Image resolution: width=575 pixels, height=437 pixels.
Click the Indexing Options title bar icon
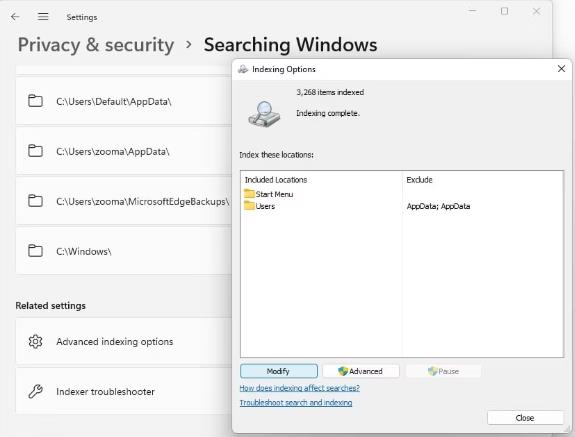pyautogui.click(x=243, y=69)
